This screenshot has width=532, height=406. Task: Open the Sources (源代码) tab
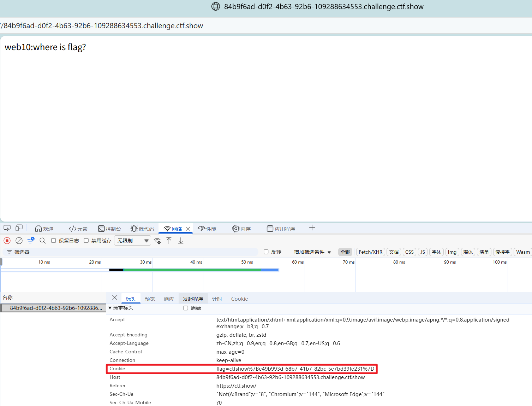coord(142,229)
